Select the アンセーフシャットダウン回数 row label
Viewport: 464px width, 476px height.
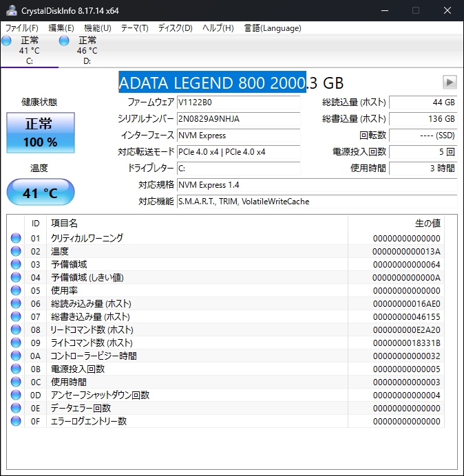coord(100,395)
